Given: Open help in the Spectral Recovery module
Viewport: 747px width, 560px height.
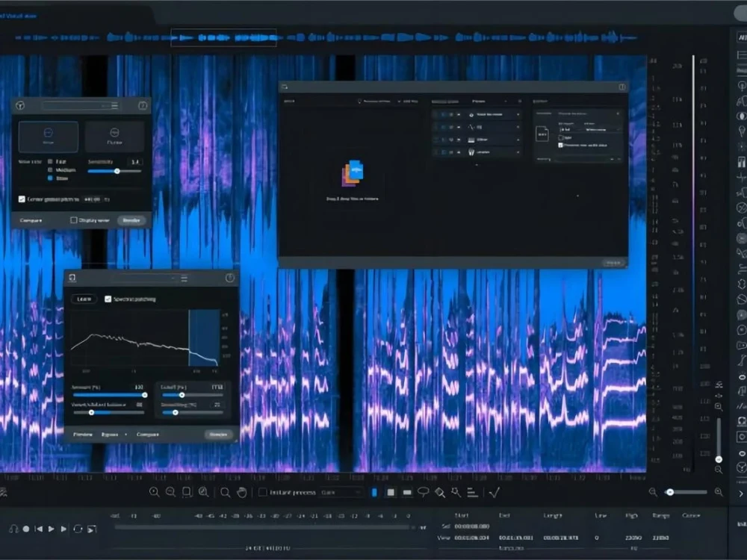Looking at the screenshot, I should coord(229,278).
